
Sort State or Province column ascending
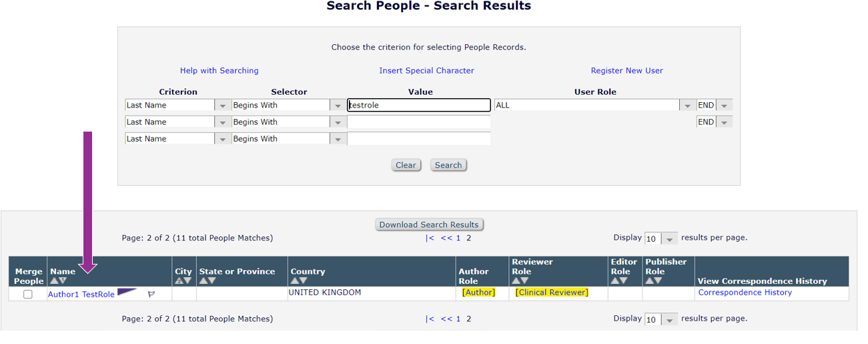click(x=203, y=281)
